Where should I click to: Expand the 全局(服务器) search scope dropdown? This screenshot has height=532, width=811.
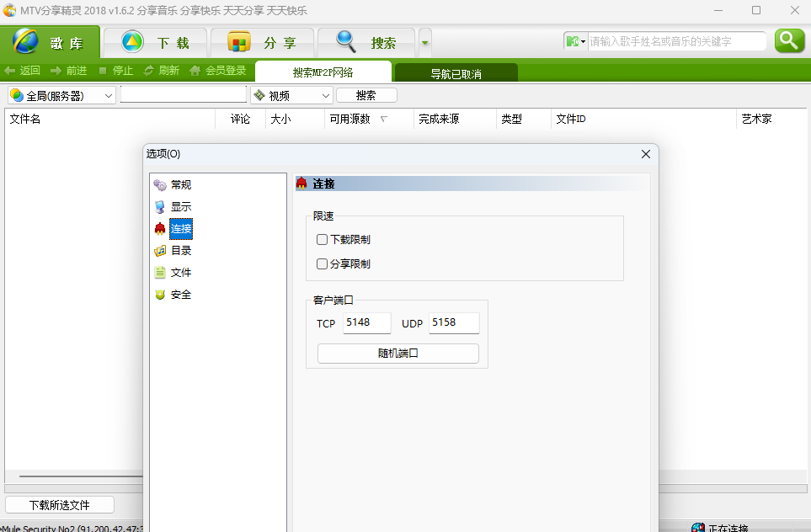click(61, 96)
